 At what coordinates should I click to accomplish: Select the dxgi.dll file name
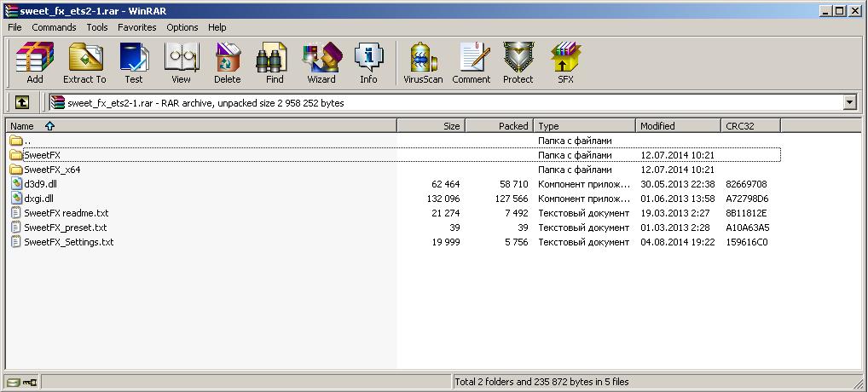[38, 199]
